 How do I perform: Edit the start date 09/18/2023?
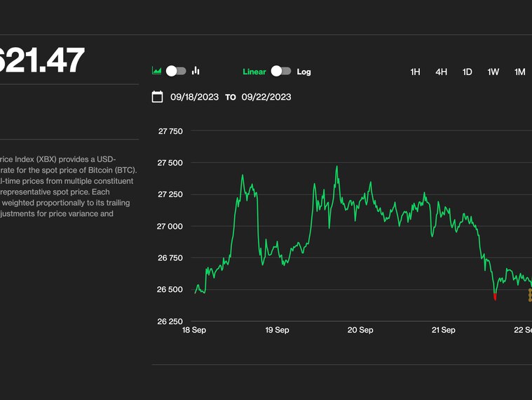[193, 97]
